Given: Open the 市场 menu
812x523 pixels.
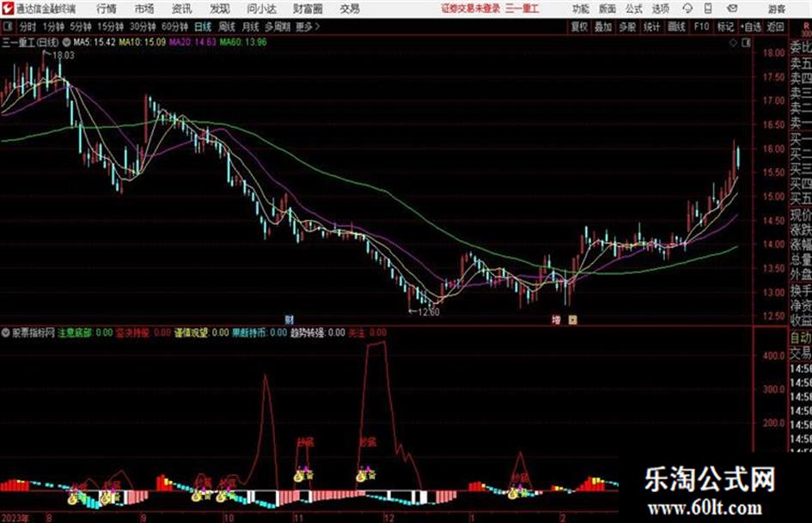Looking at the screenshot, I should tap(144, 9).
